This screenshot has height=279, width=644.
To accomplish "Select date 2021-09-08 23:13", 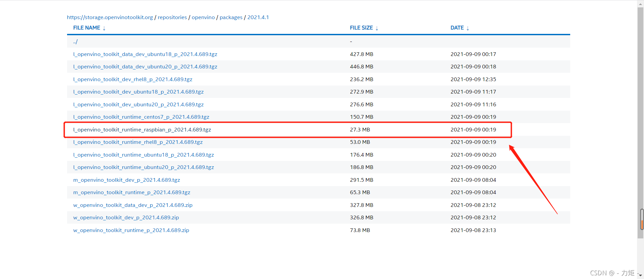I will (x=473, y=230).
